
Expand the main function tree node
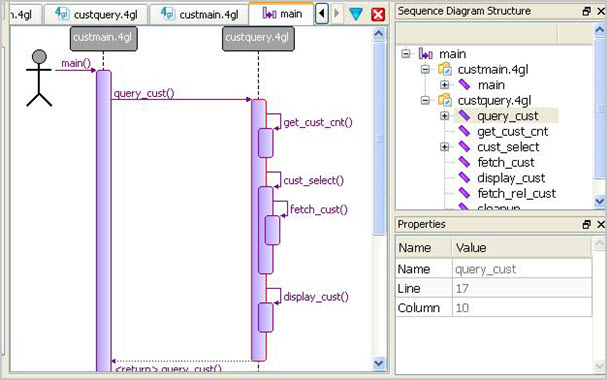click(x=444, y=85)
